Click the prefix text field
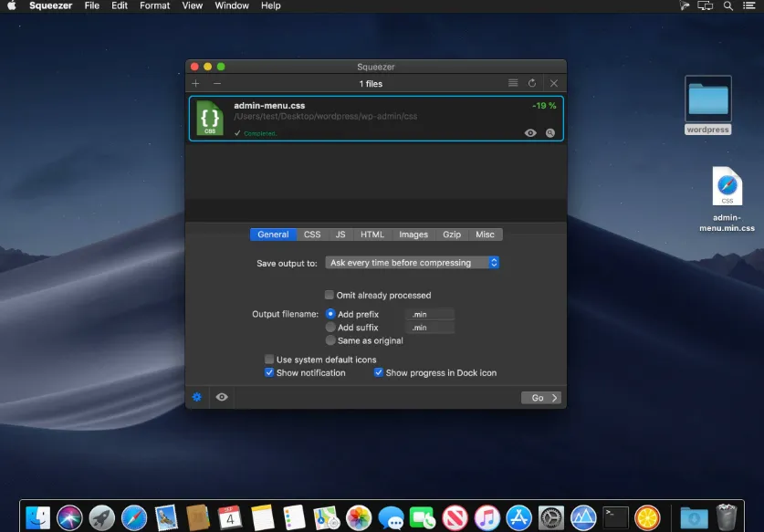Viewport: 764px width, 532px height. (430, 314)
